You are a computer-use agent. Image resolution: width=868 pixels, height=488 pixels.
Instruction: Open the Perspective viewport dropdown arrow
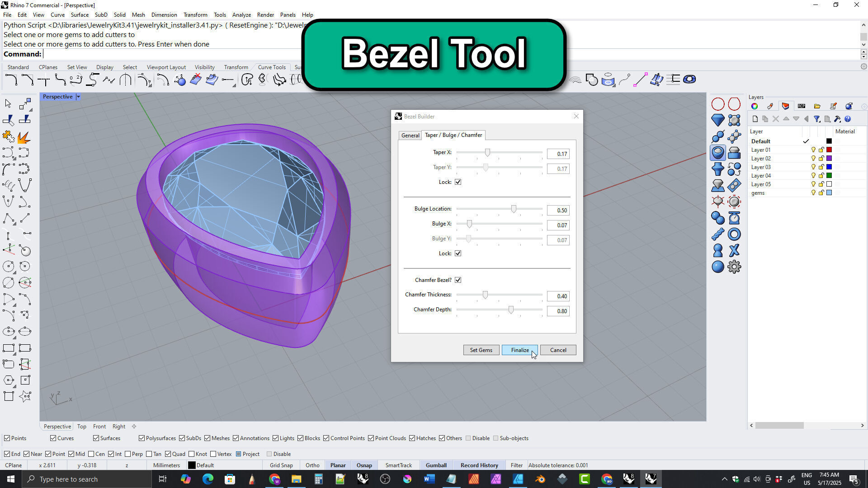click(x=78, y=97)
